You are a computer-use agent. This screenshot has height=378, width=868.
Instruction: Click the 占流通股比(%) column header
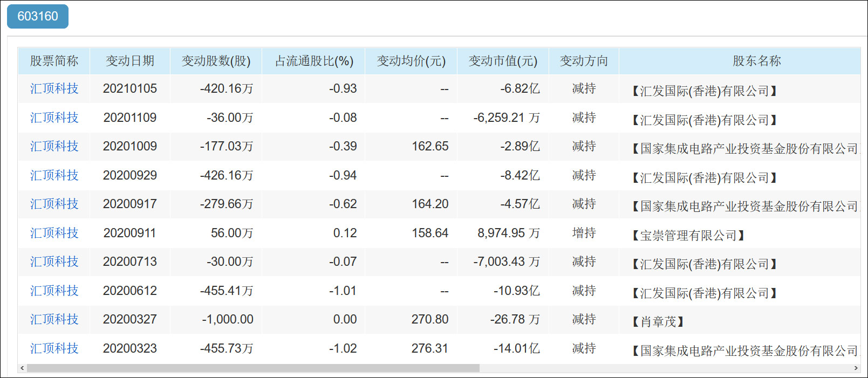pyautogui.click(x=314, y=61)
